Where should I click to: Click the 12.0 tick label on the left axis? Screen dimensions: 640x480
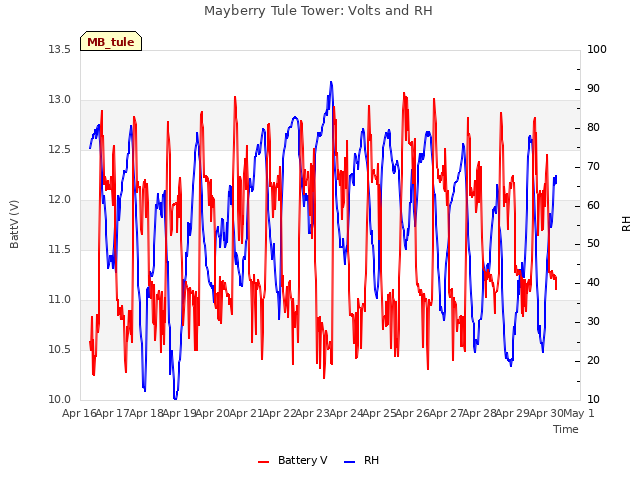pyautogui.click(x=60, y=200)
